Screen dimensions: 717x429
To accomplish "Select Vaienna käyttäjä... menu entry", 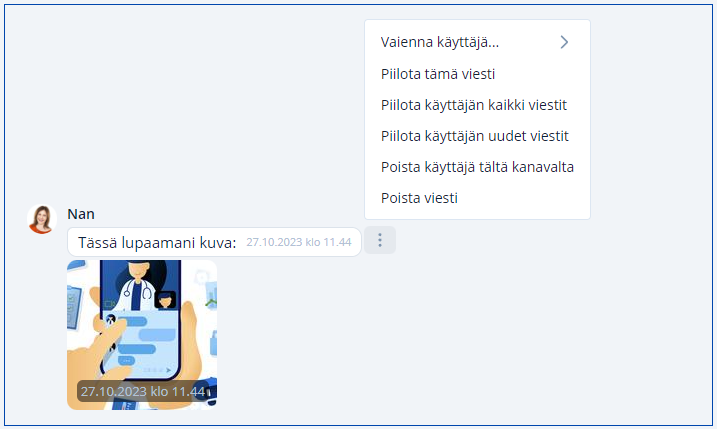I will pyautogui.click(x=477, y=42).
